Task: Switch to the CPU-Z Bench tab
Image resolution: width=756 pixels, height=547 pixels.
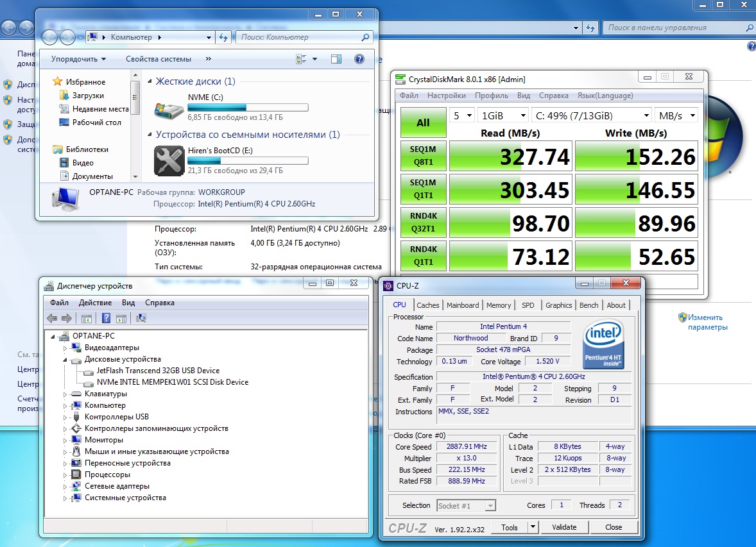Action: tap(588, 305)
